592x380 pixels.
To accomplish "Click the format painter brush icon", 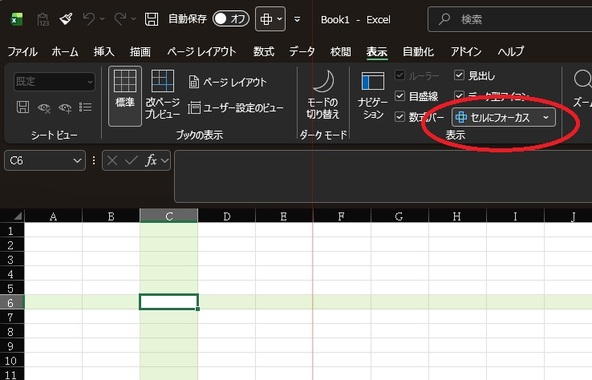I will [66, 19].
